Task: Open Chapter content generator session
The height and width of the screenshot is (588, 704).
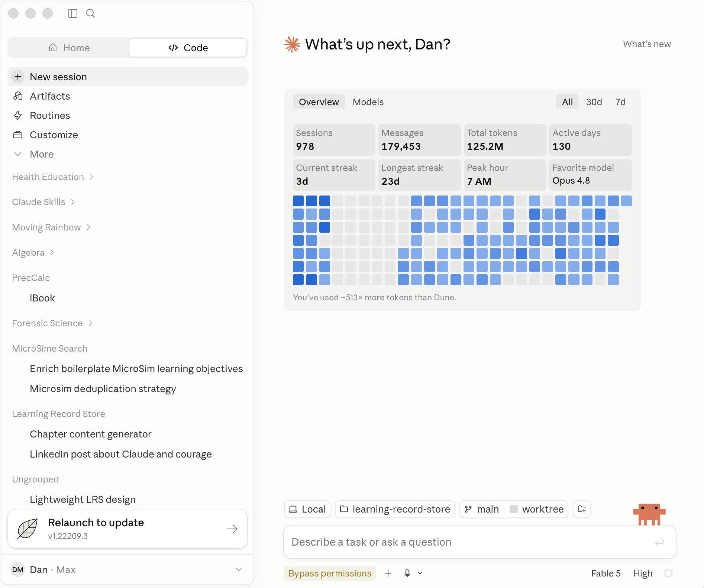Action: click(x=91, y=434)
